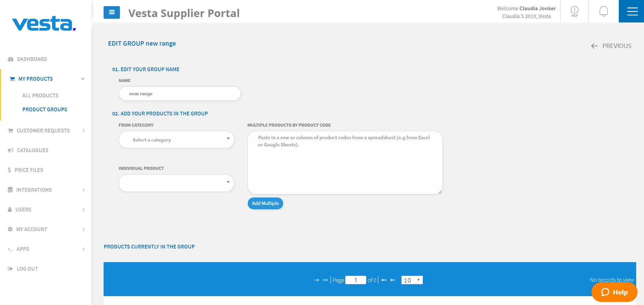This screenshot has height=305, width=644.
Task: Go to first page in pager
Action: click(x=317, y=280)
